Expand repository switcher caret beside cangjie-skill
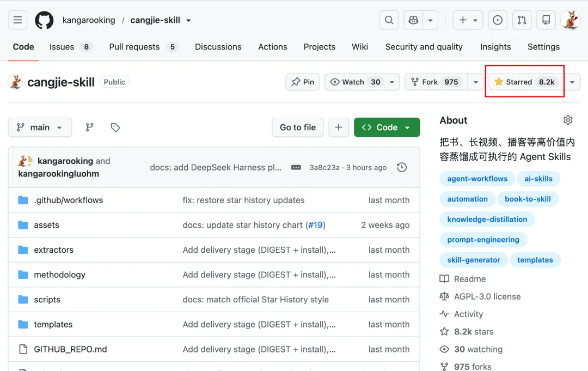 pos(188,20)
